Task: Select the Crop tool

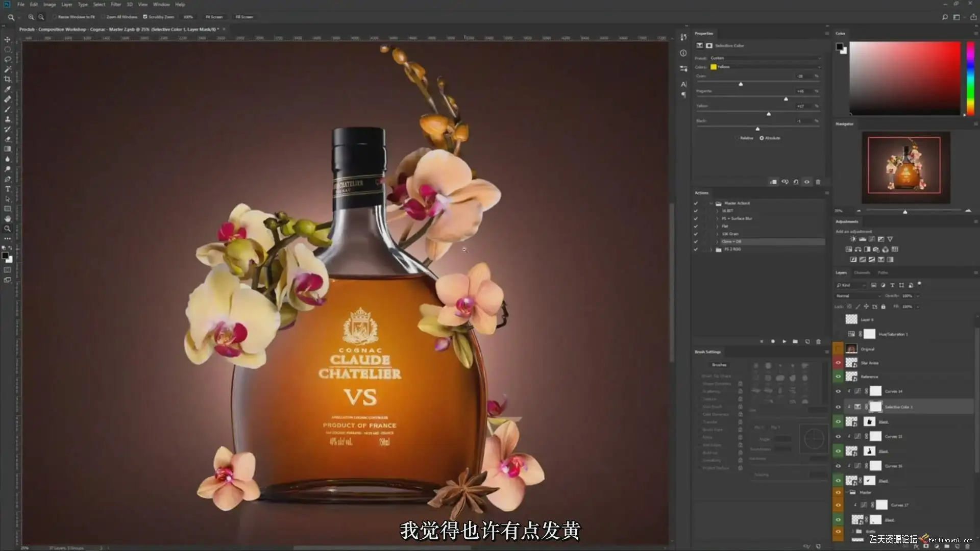Action: [8, 79]
